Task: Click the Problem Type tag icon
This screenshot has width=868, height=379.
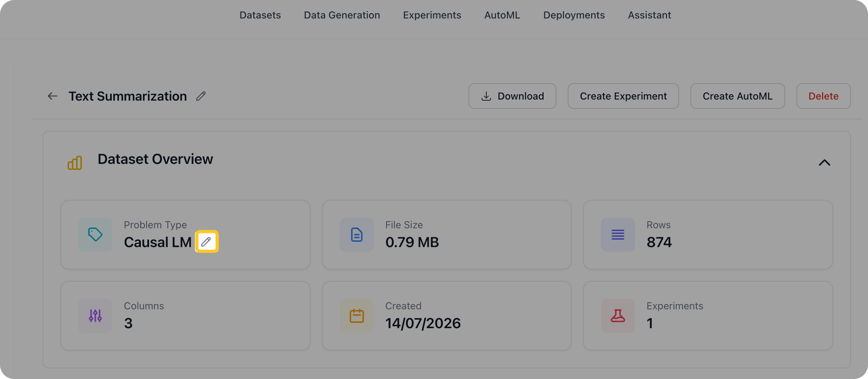Action: pos(95,235)
